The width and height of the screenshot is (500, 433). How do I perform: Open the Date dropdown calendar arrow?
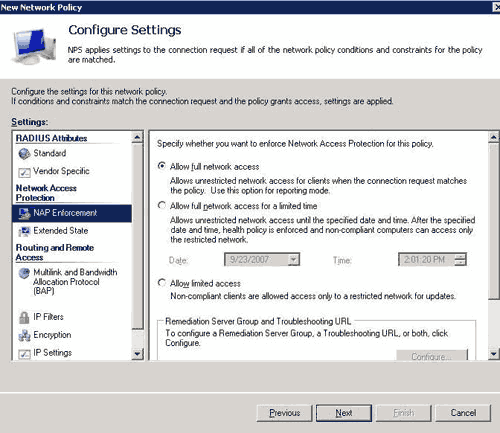pos(293,259)
